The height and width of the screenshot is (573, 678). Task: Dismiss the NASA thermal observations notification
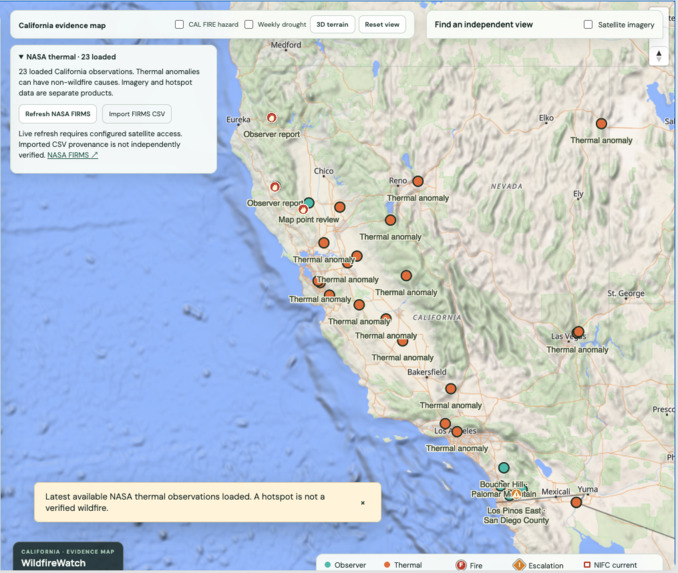tap(363, 503)
